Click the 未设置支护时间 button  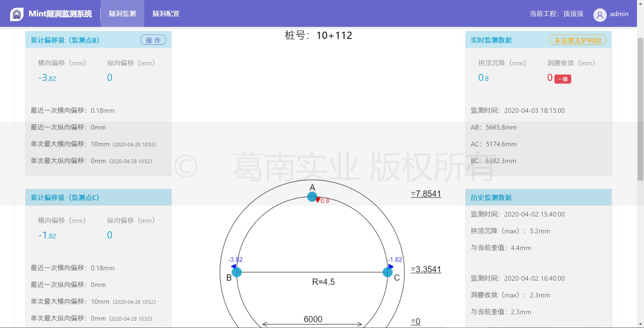pyautogui.click(x=577, y=40)
